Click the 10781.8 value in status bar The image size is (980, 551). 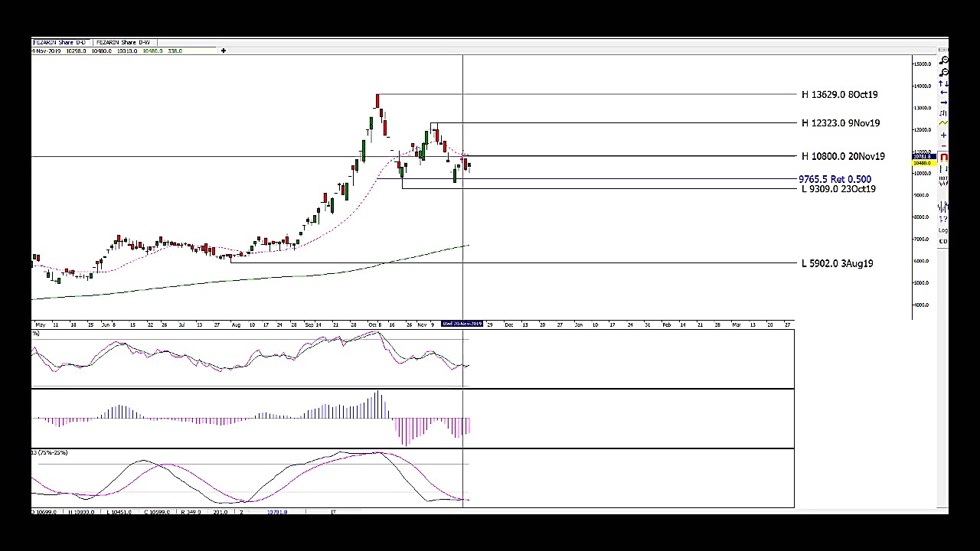[x=277, y=512]
